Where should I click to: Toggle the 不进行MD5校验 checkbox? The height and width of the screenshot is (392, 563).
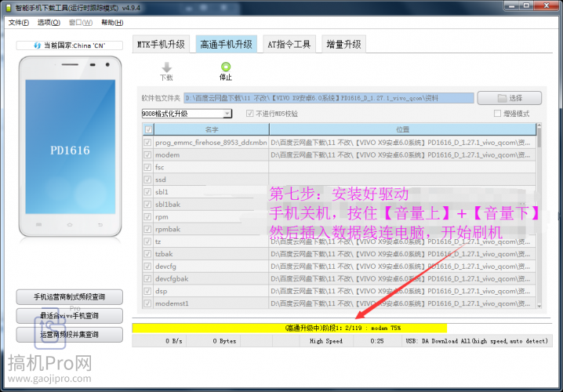coord(250,114)
